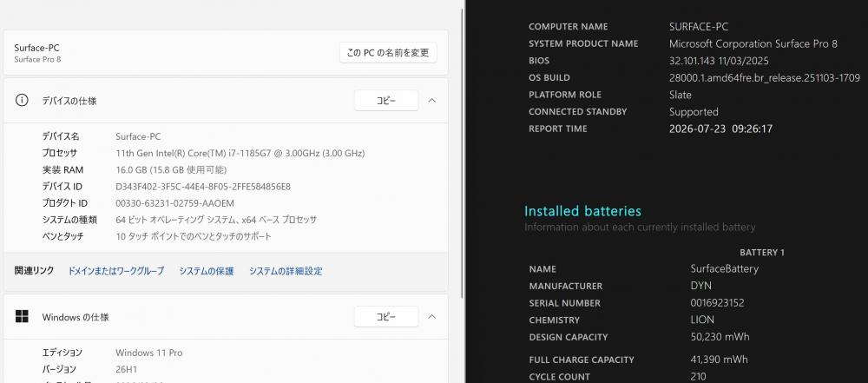Select full charge capacity 41,390 mWh
This screenshot has width=868, height=383.
(x=719, y=360)
